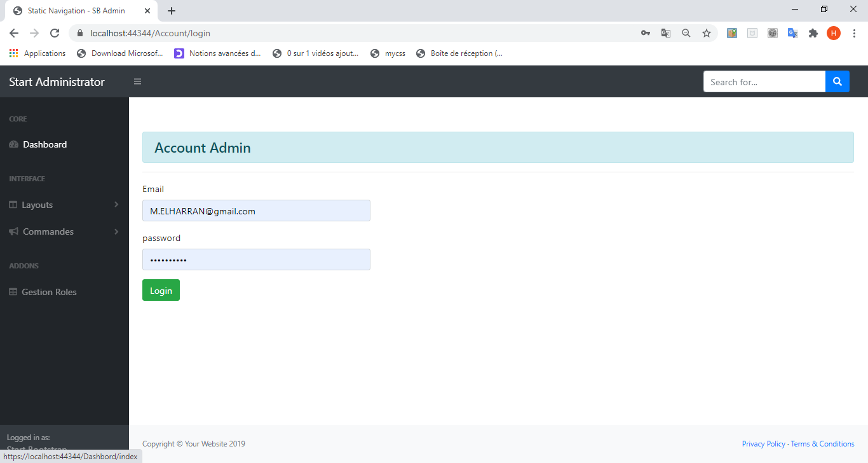The height and width of the screenshot is (463, 868).
Task: Select the Dashboard speedometer icon
Action: (x=13, y=144)
